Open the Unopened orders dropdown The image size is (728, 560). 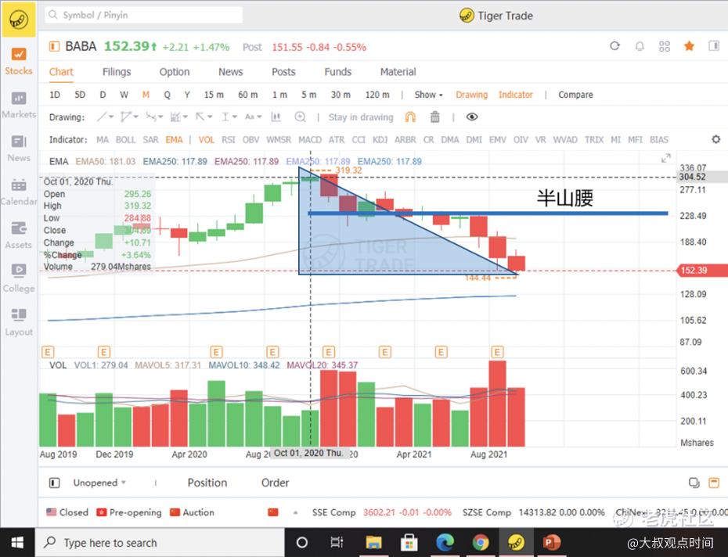(99, 483)
